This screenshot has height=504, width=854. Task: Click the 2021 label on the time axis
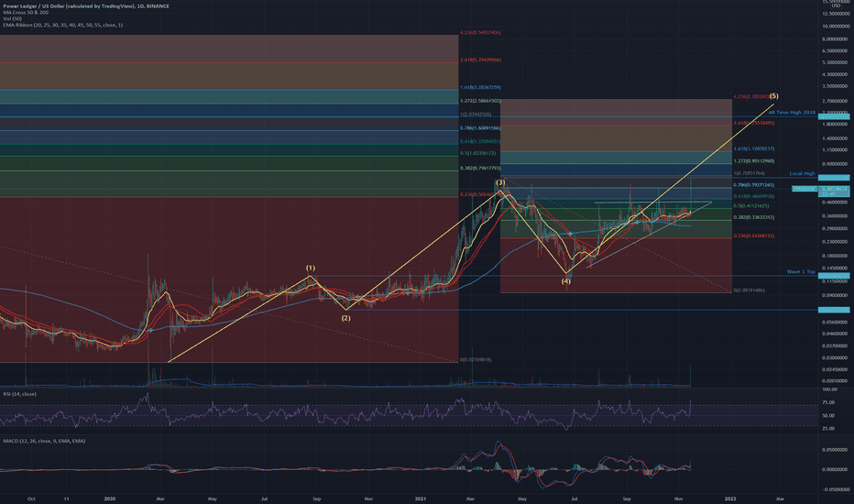tap(421, 499)
